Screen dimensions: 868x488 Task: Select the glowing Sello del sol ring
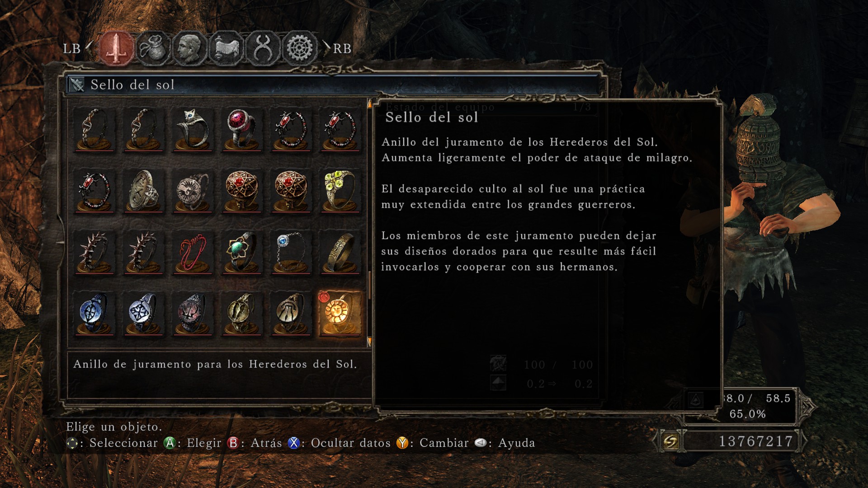click(x=340, y=314)
